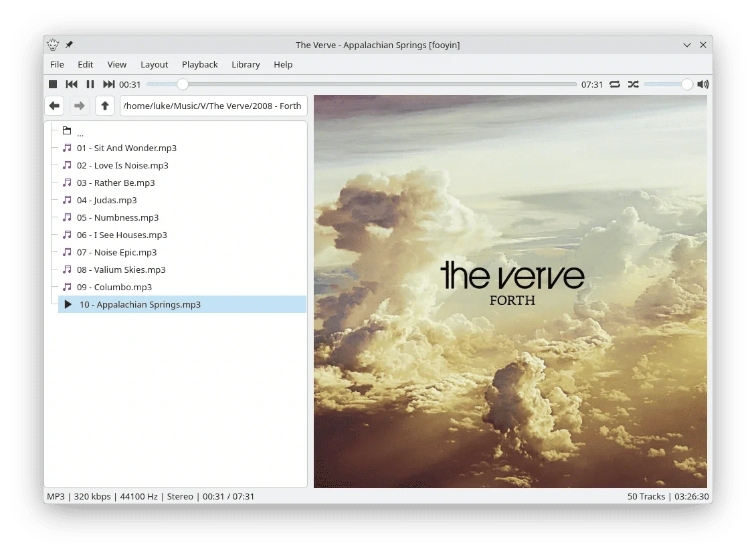Mute audio using the speaker icon

click(703, 84)
